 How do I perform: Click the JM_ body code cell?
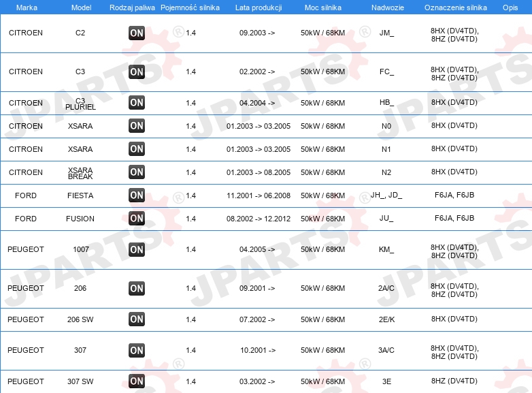(x=386, y=33)
